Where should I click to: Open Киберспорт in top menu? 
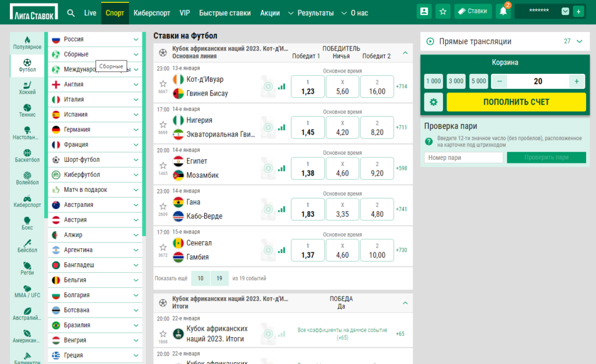pyautogui.click(x=152, y=13)
